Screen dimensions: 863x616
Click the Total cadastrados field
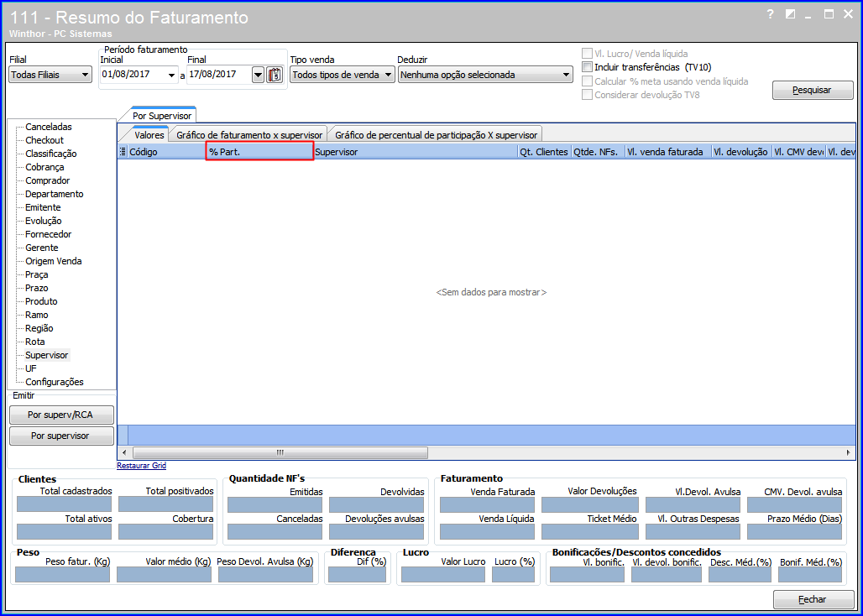pyautogui.click(x=65, y=504)
